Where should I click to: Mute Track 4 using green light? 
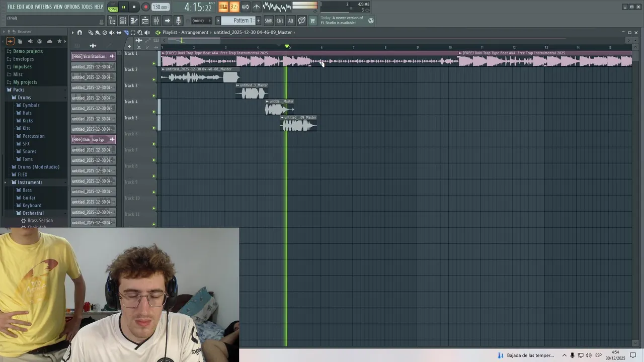click(154, 112)
